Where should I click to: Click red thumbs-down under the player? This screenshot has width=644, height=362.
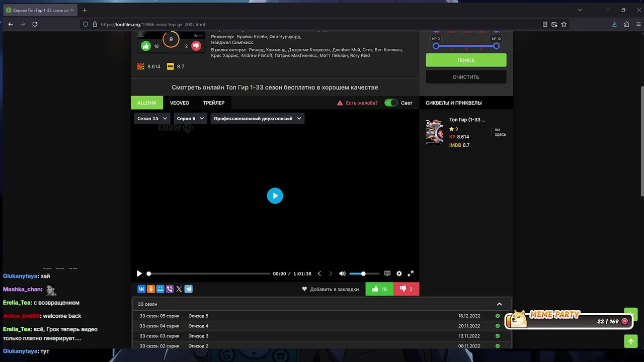pyautogui.click(x=406, y=289)
